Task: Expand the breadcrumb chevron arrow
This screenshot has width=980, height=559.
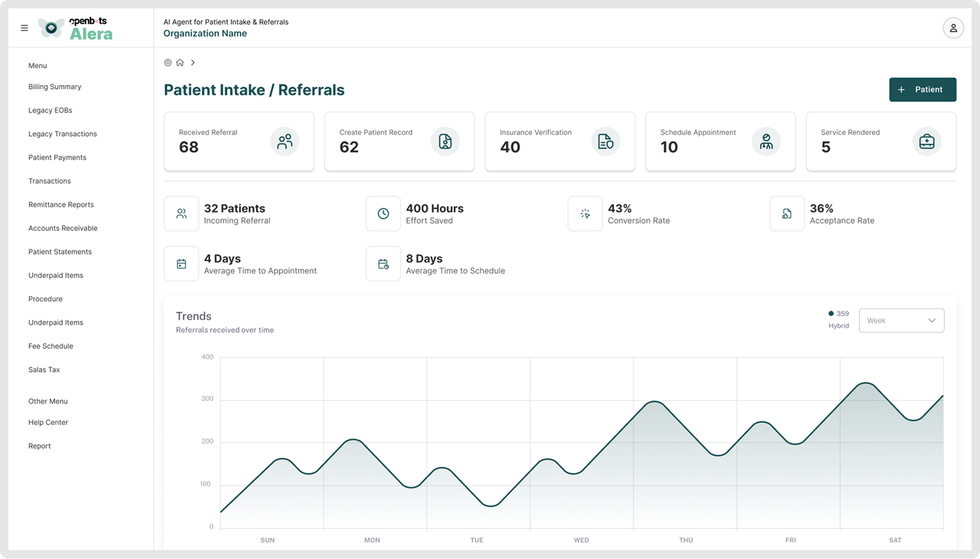Action: [193, 63]
